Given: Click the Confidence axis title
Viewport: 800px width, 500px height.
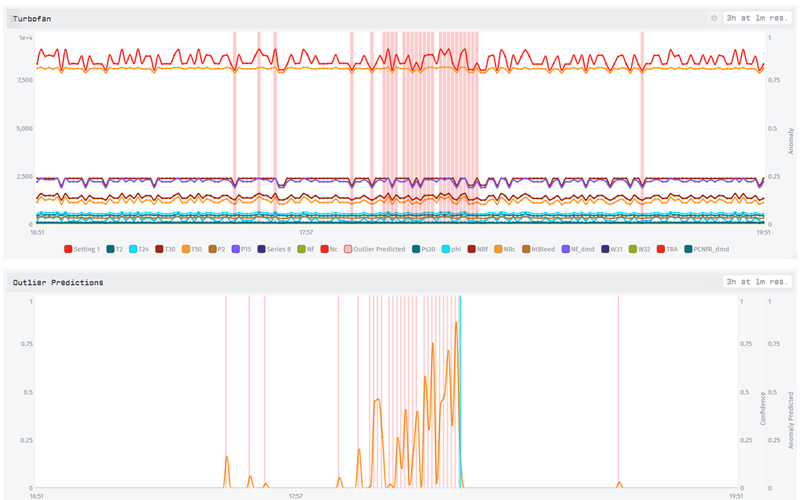Looking at the screenshot, I should pyautogui.click(x=763, y=408).
